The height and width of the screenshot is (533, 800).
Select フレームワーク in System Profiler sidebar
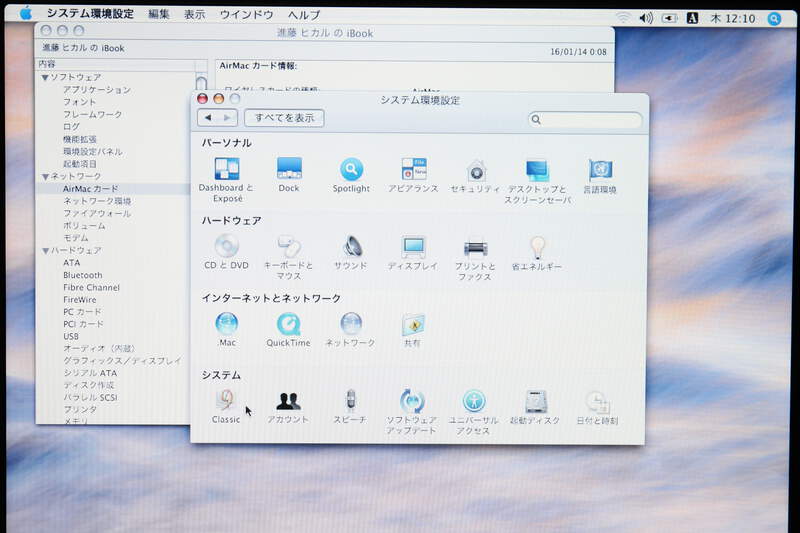point(92,114)
